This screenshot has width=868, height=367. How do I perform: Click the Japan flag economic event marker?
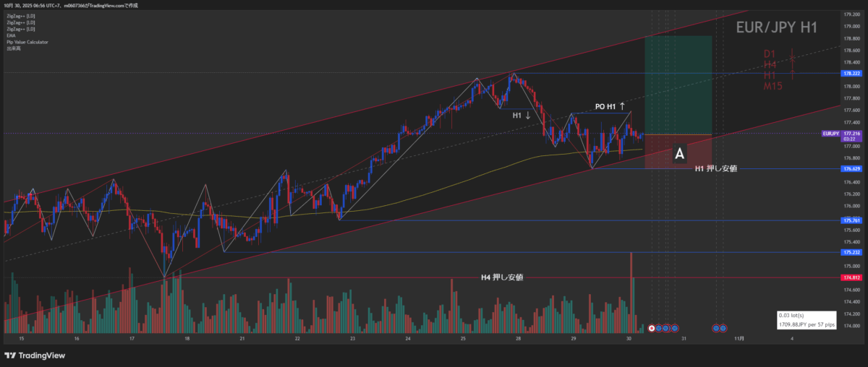click(x=652, y=328)
